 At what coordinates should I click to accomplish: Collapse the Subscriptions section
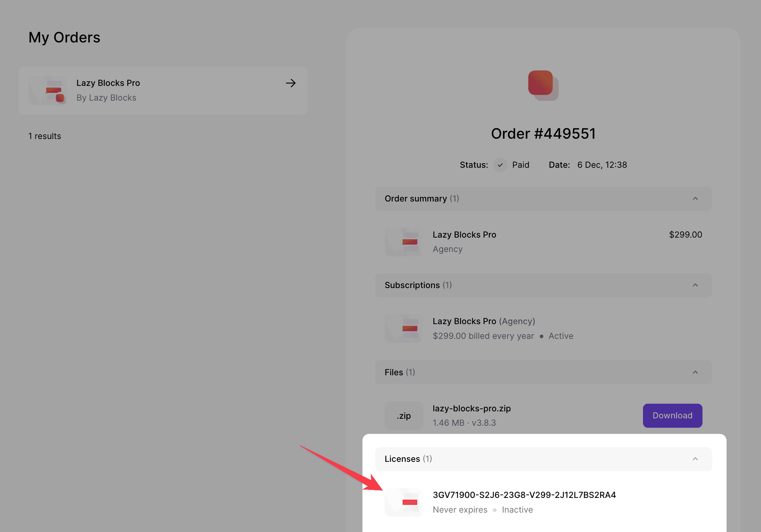tap(696, 285)
